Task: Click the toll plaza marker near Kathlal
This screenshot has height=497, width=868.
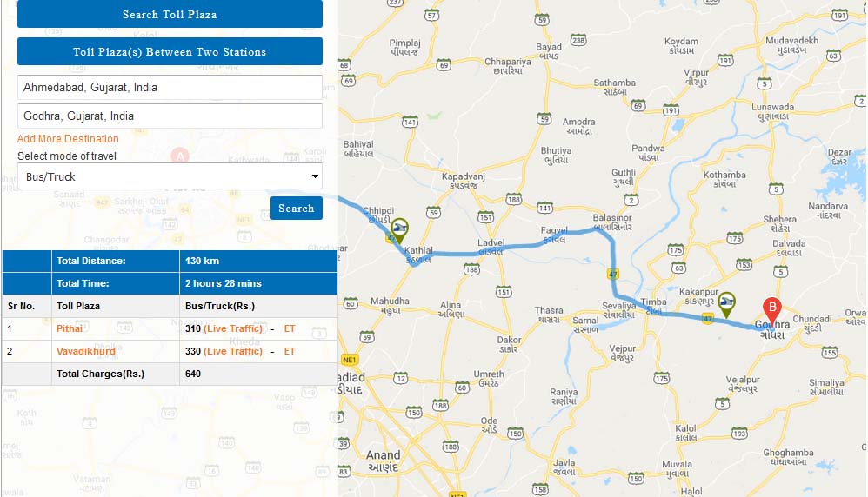Action: click(400, 229)
